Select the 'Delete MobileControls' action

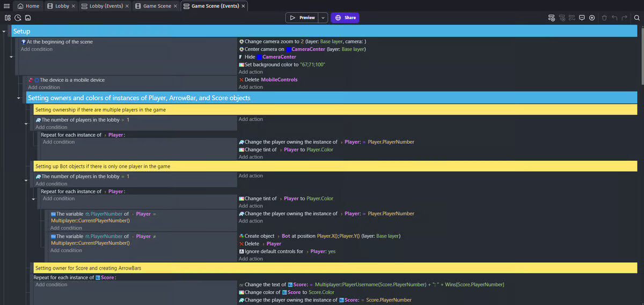pyautogui.click(x=268, y=79)
